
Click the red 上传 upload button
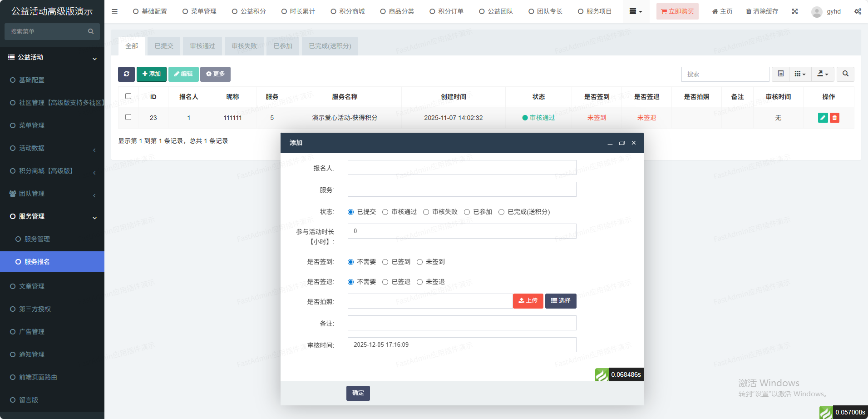click(x=528, y=301)
